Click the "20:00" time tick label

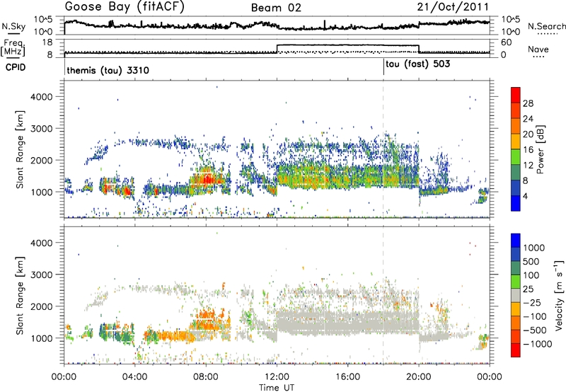point(419,377)
